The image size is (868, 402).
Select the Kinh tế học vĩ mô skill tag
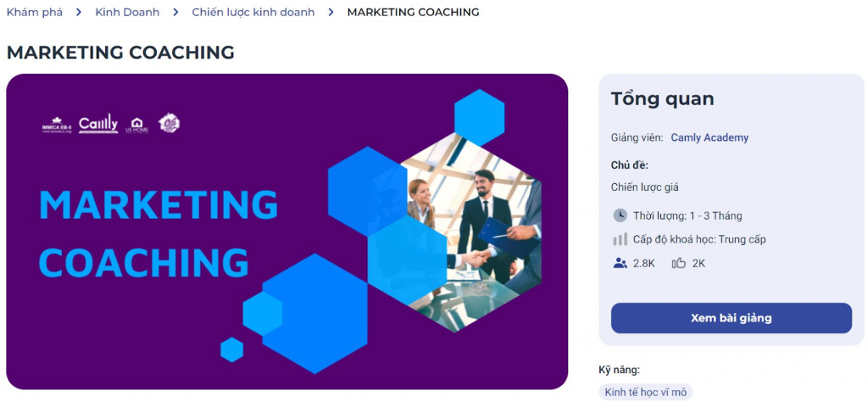645,392
